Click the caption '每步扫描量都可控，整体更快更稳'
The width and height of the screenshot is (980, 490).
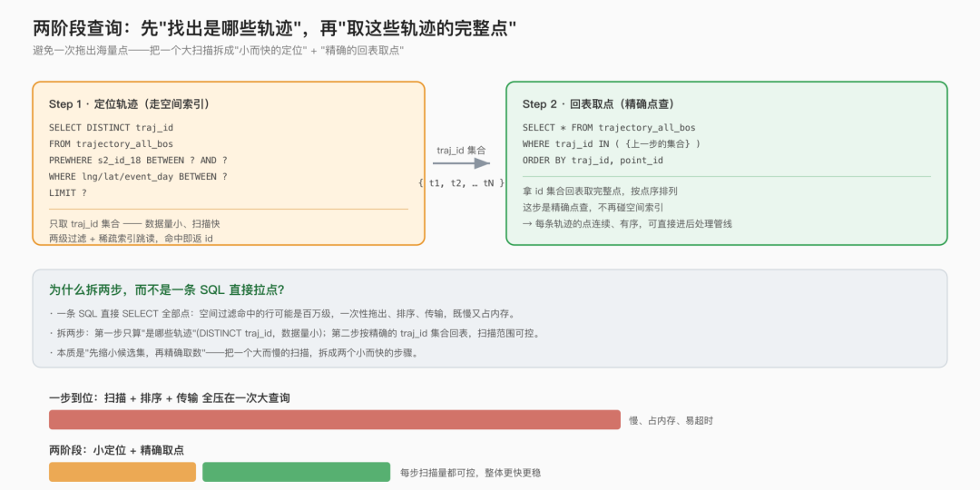471,473
